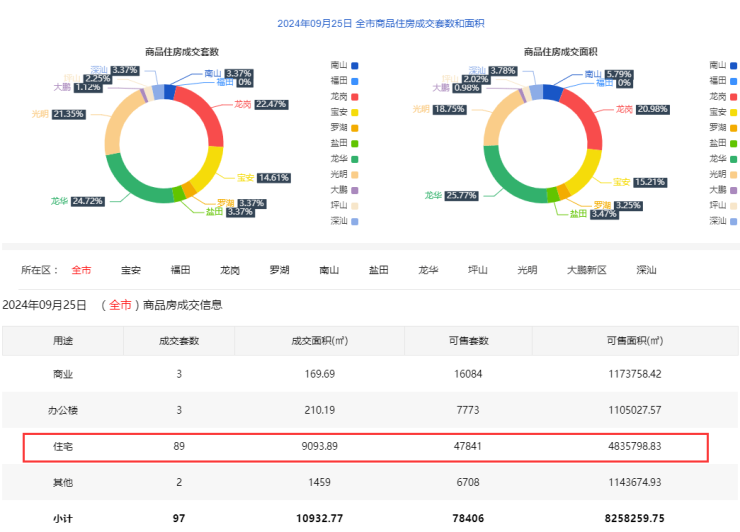Select the 罗湖 district filter
Image resolution: width=740 pixels, height=532 pixels.
coord(280,270)
